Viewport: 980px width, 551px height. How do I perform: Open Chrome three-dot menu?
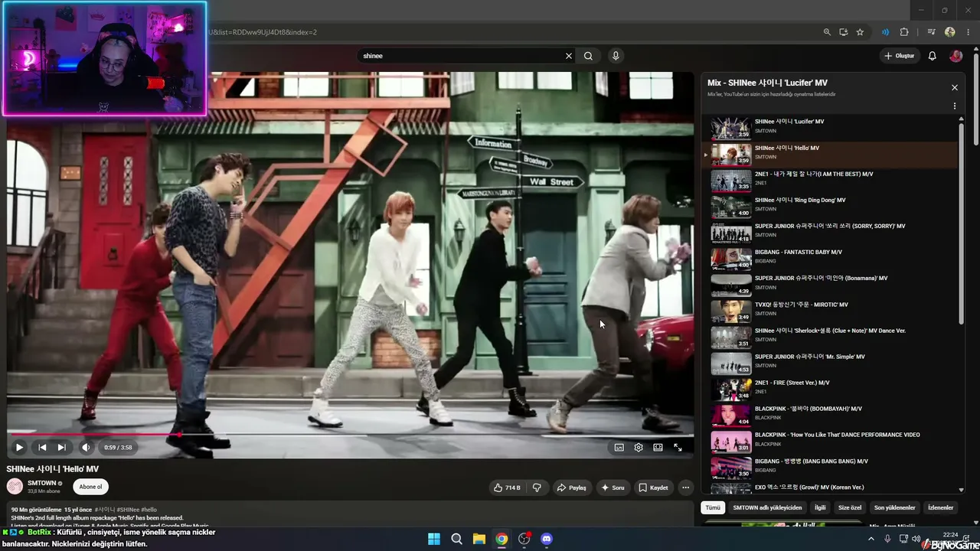click(968, 32)
